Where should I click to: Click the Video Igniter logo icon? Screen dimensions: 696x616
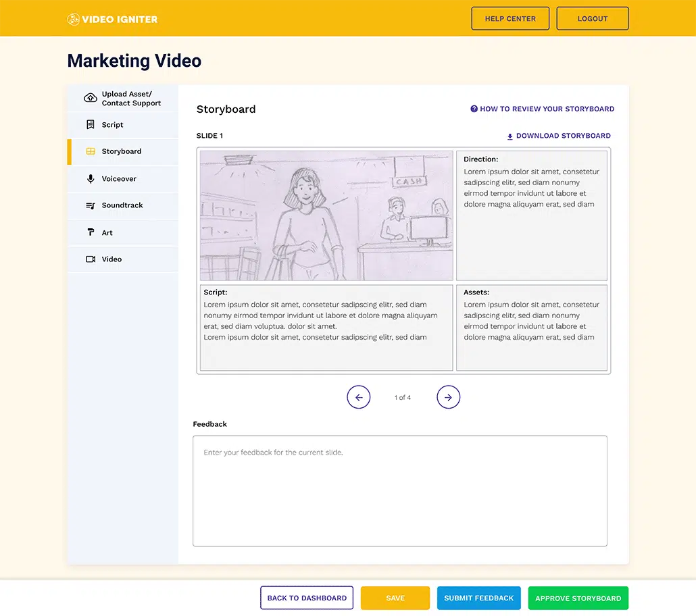72,19
